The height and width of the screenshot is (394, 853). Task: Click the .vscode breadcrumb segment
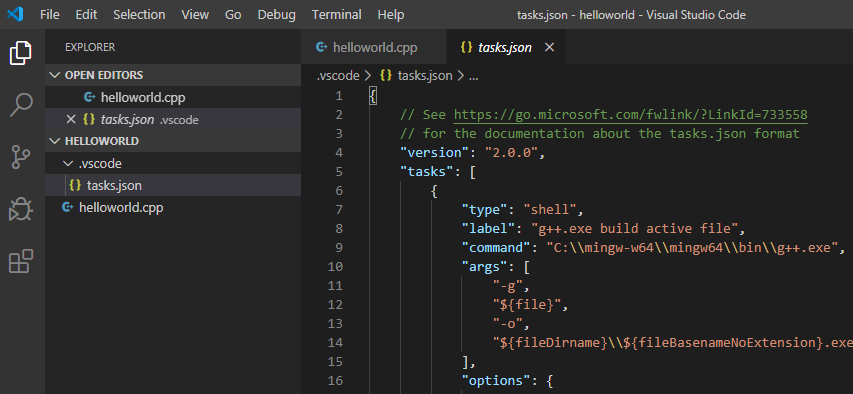tap(337, 76)
